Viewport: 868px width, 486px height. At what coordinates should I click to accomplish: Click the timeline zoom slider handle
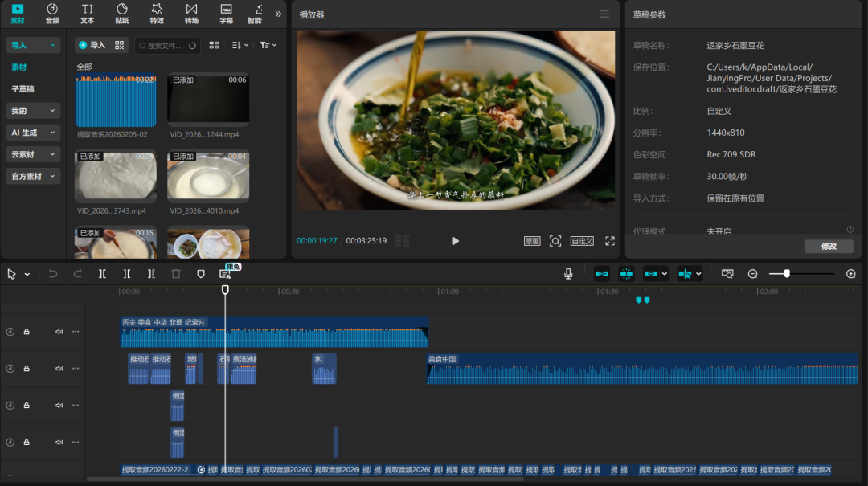(787, 274)
